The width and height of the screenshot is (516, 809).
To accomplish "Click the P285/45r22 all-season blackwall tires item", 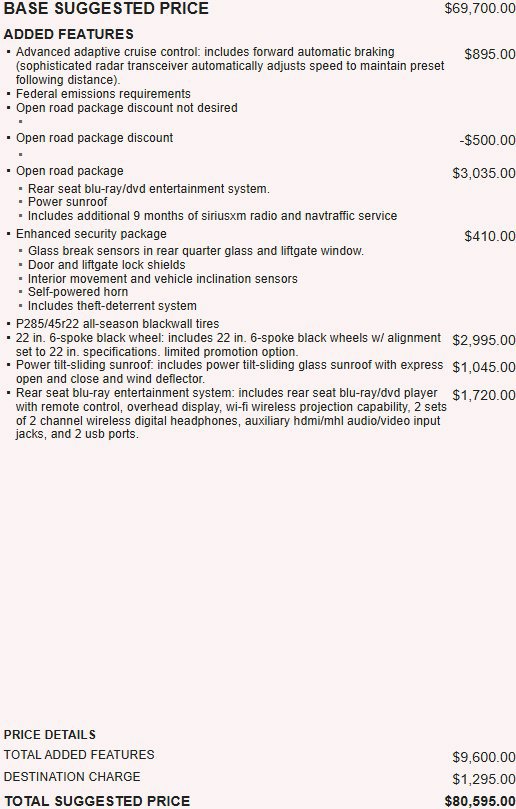I will coord(118,323).
